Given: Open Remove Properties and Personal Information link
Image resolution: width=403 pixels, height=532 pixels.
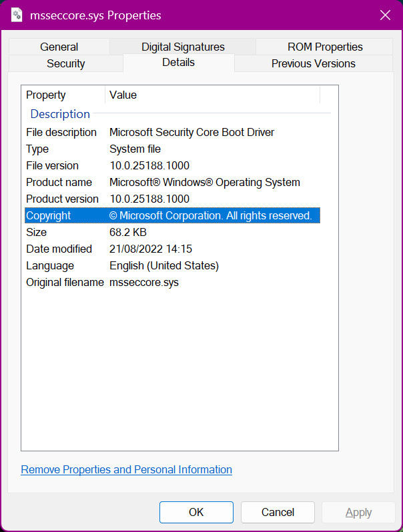Looking at the screenshot, I should 126,469.
